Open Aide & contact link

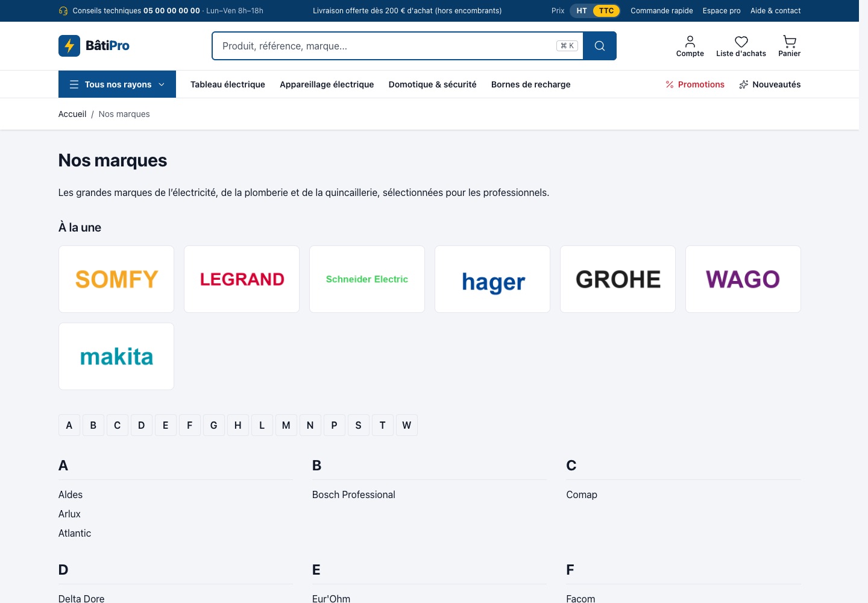[776, 11]
